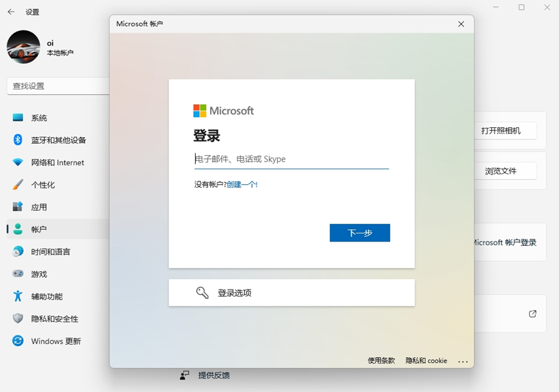Click the email, phone or Skype field
Image resolution: width=559 pixels, height=392 pixels.
[x=291, y=159]
